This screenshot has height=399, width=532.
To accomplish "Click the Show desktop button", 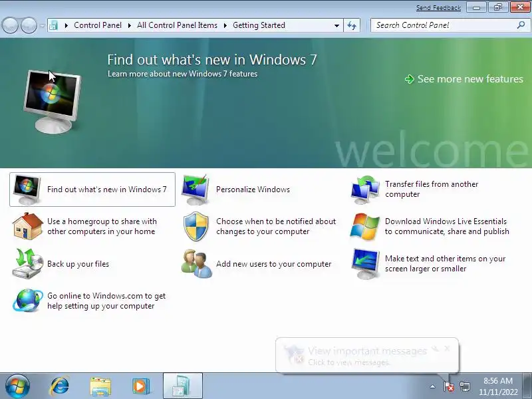I will click(527, 386).
